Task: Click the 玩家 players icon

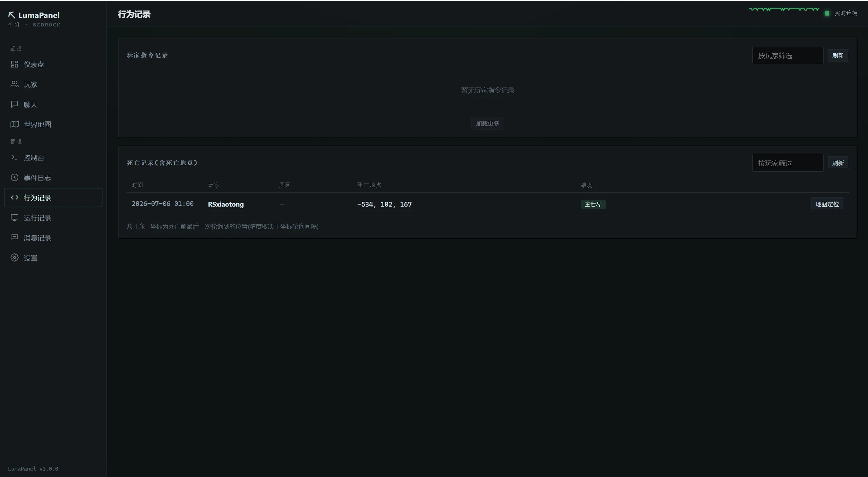Action: pyautogui.click(x=14, y=84)
